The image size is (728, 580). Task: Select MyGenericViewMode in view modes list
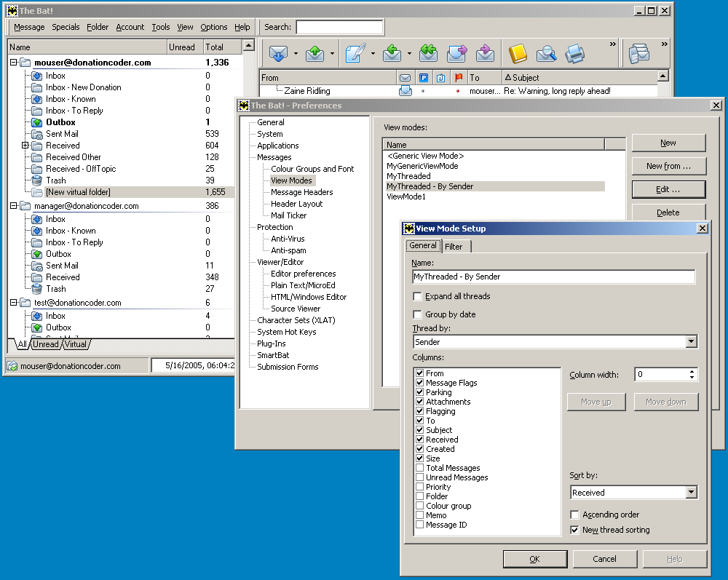coord(422,166)
